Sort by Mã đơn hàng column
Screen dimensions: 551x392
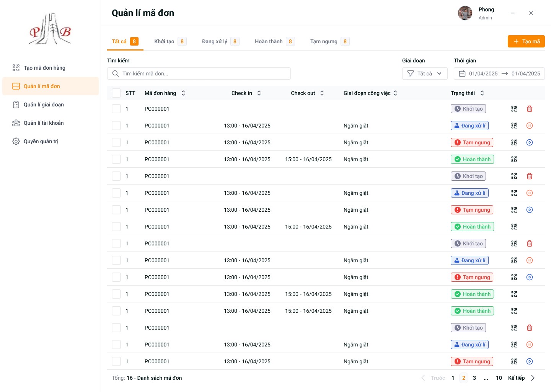[183, 93]
